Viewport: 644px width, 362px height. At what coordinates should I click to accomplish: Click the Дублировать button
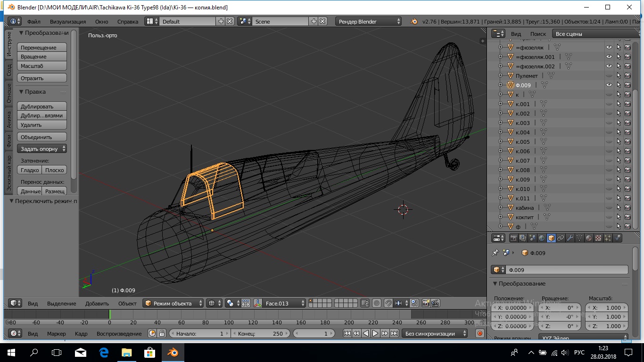pyautogui.click(x=42, y=107)
